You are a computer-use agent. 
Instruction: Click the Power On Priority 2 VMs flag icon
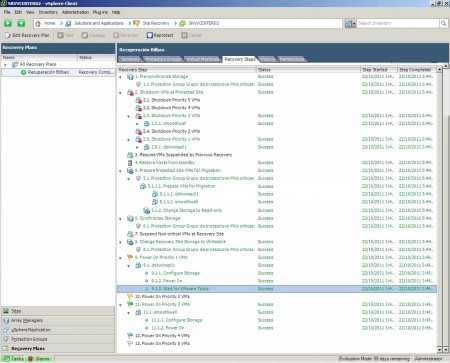pos(130,296)
